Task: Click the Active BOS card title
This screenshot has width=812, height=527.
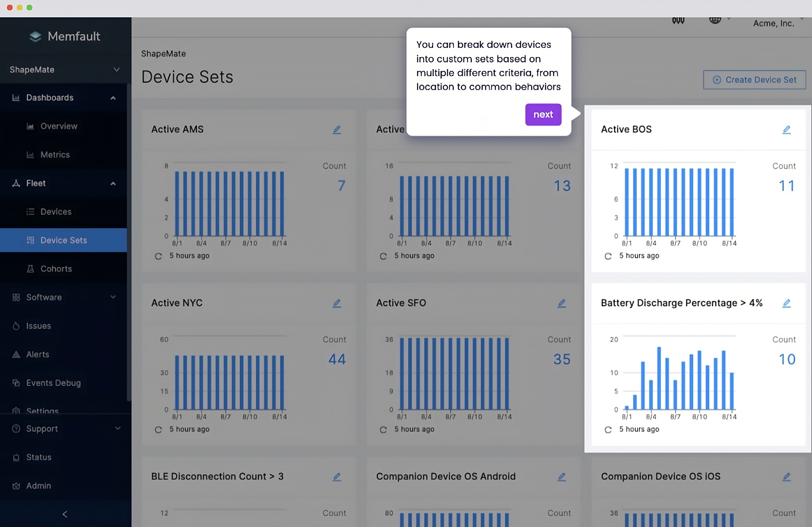Action: [x=626, y=129]
